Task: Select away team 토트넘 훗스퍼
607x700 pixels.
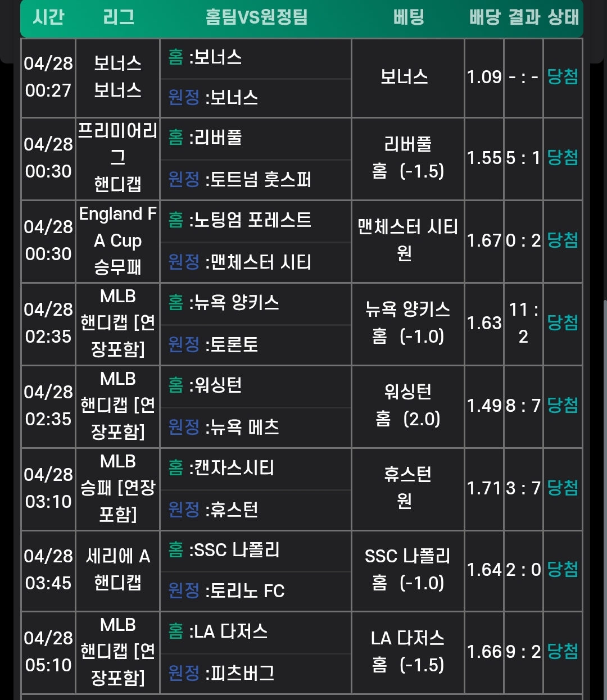Action: 257,179
